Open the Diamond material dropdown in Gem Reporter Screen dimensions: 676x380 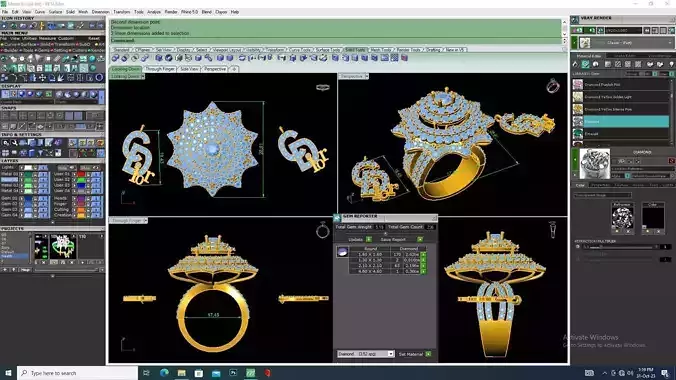(x=365, y=354)
